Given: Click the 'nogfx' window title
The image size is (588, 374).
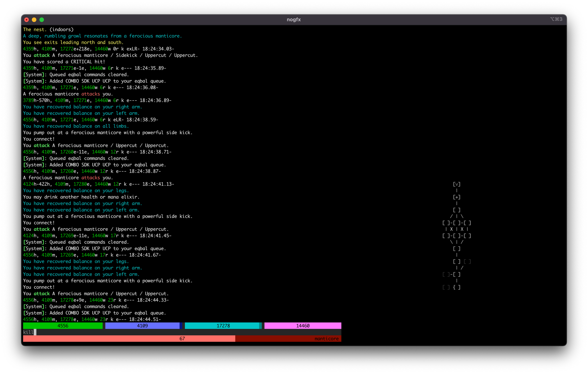Looking at the screenshot, I should (294, 20).
